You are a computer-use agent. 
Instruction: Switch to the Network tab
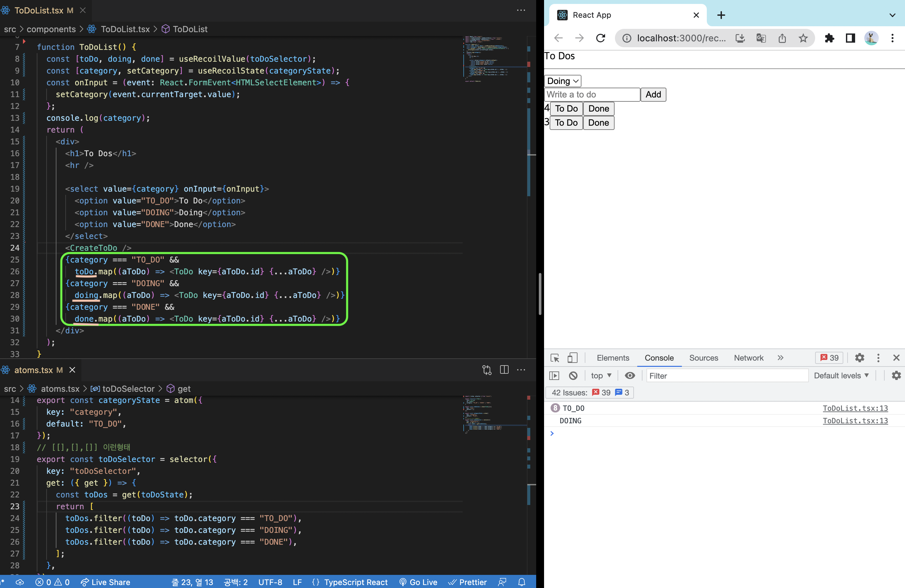tap(748, 358)
